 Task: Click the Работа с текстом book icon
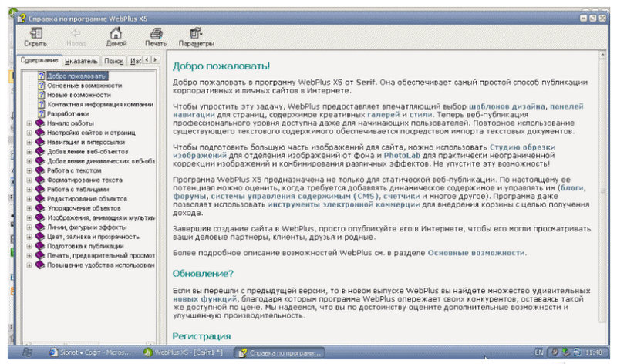pyautogui.click(x=40, y=170)
